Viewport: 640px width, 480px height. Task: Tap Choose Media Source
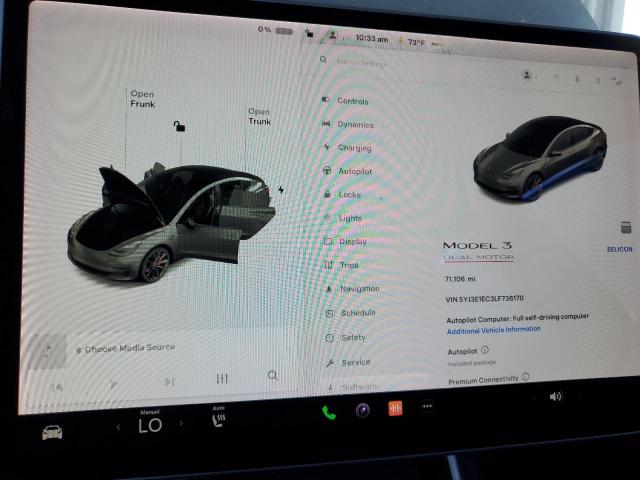click(x=130, y=348)
